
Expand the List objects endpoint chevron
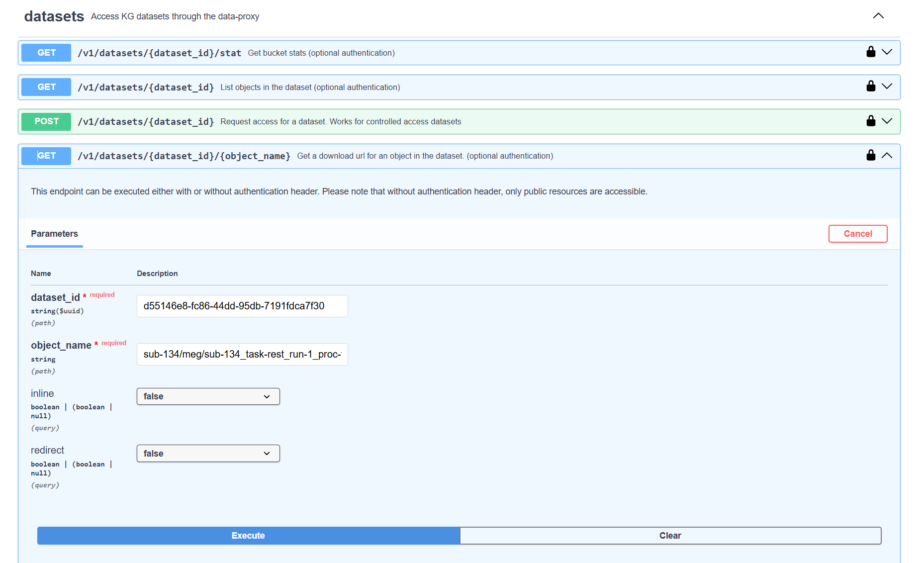887,86
